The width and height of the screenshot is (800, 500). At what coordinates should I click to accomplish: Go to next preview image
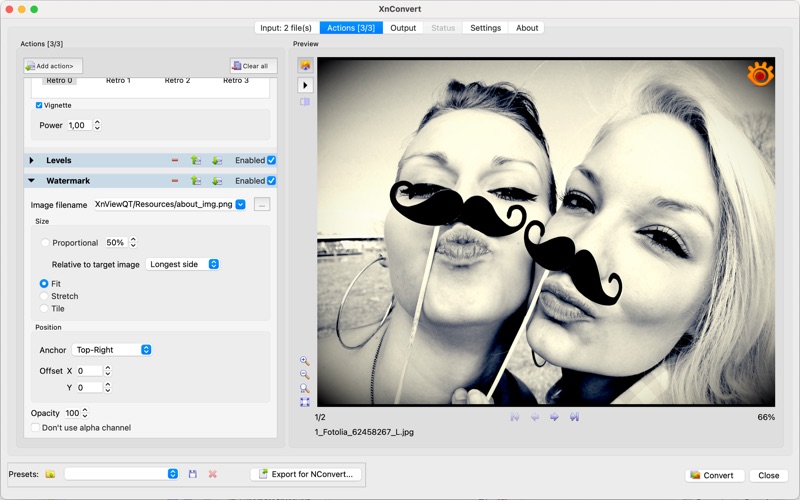point(554,417)
